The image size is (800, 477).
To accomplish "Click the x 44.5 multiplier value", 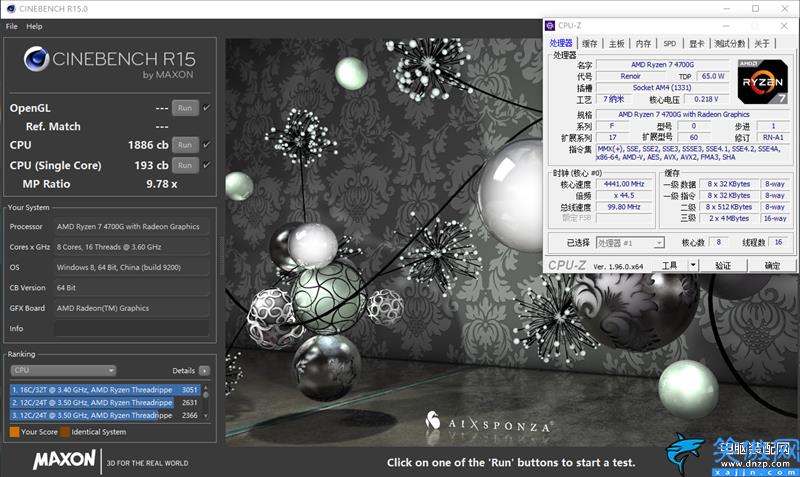I will pos(624,195).
